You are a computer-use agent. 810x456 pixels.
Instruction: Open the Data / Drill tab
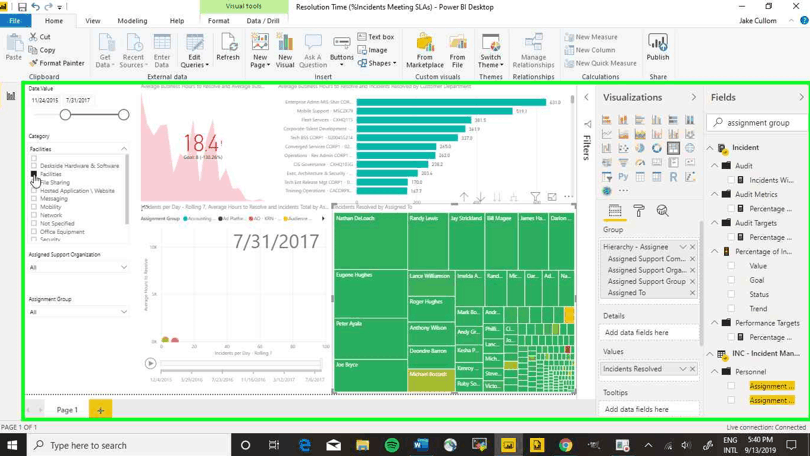[263, 21]
